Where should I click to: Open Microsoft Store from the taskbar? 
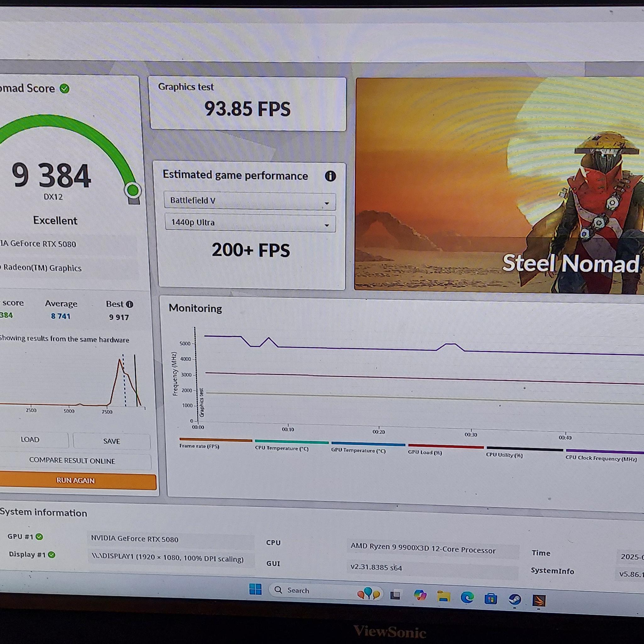pyautogui.click(x=491, y=599)
